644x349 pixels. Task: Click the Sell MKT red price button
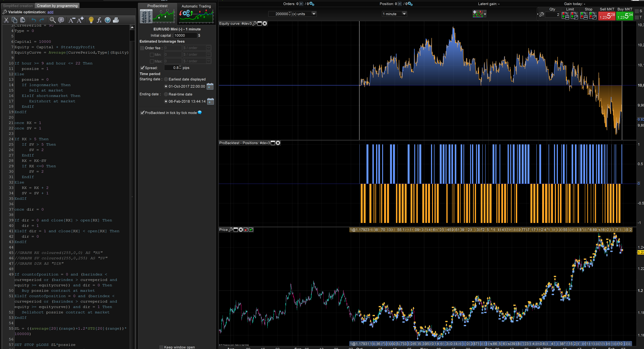pyautogui.click(x=607, y=16)
